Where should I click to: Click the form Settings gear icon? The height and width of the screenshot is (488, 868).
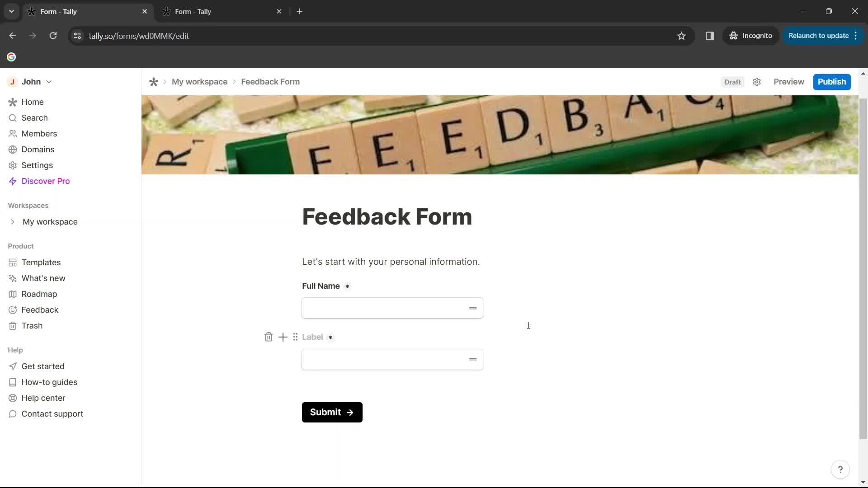(756, 82)
